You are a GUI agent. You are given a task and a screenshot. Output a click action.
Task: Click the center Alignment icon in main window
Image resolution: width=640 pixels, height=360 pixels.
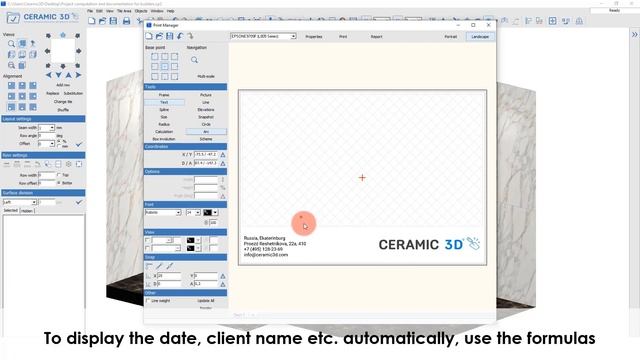[x=22, y=96]
